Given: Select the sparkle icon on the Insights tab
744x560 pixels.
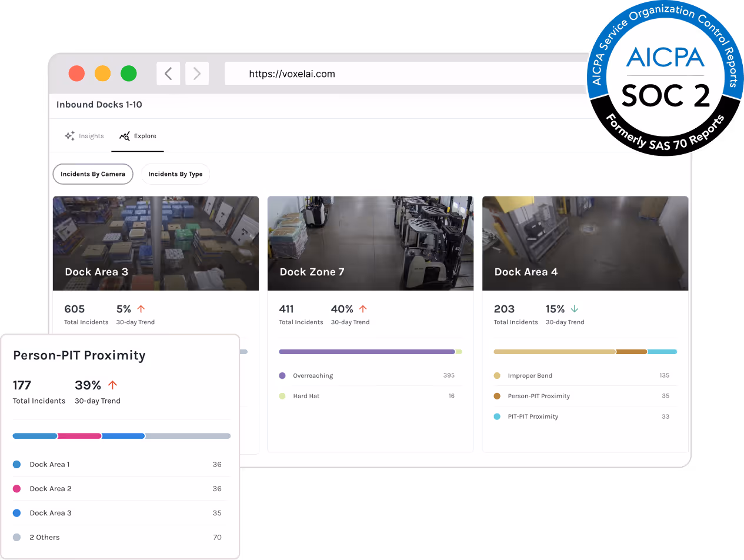Looking at the screenshot, I should [x=71, y=135].
